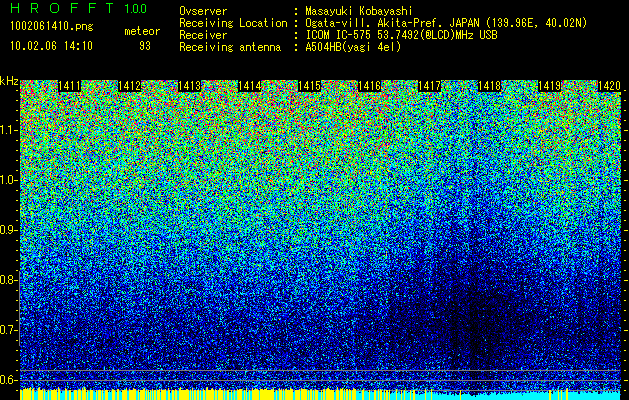Click the 'Receiving Location' label
629x400 pixels.
pyautogui.click(x=233, y=23)
